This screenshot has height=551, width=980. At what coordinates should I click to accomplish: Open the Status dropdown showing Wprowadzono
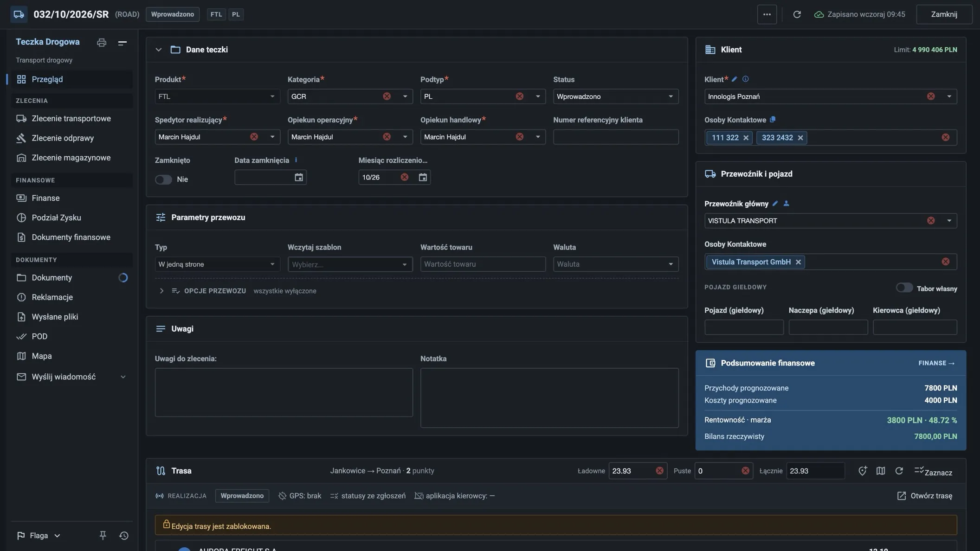(615, 96)
